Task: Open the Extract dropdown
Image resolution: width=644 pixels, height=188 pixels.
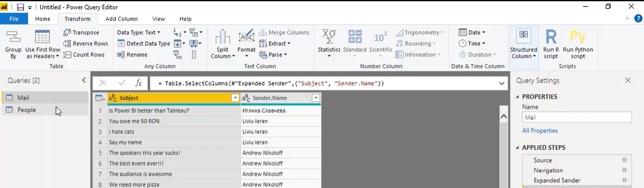Action: pos(274,43)
